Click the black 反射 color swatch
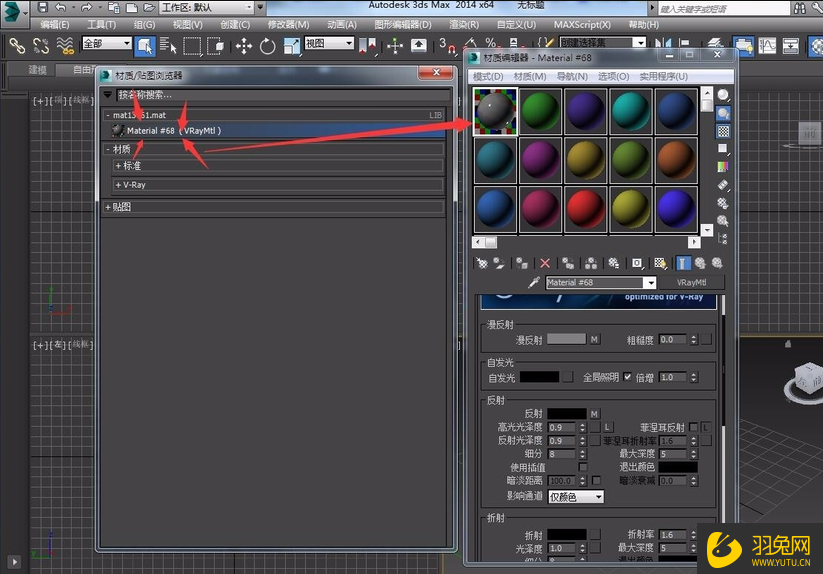 [x=566, y=414]
